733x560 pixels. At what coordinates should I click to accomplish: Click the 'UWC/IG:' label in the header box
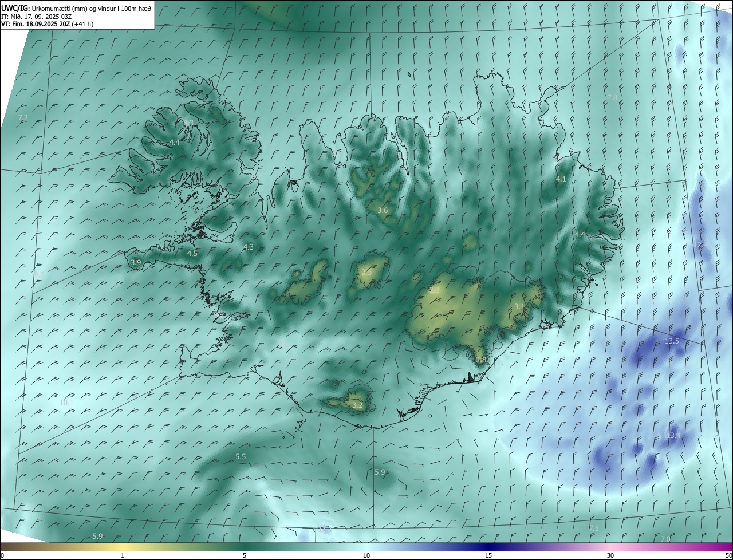(15, 9)
